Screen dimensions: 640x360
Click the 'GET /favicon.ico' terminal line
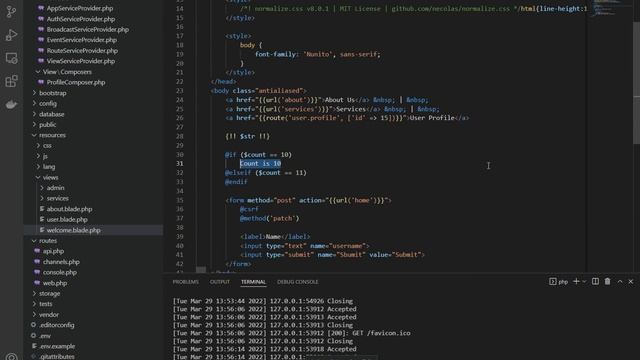click(291, 333)
